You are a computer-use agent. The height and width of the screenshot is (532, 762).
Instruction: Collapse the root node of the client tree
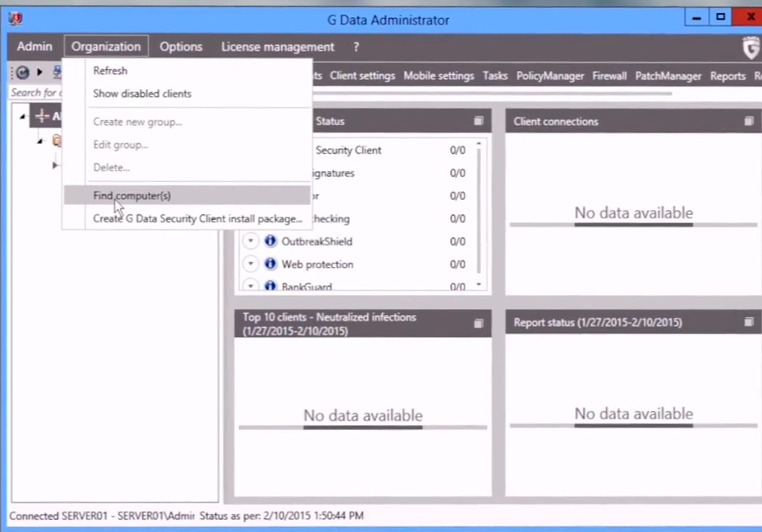22,117
